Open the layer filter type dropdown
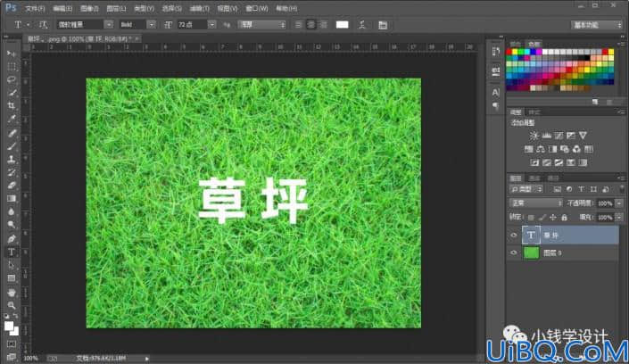 point(526,189)
